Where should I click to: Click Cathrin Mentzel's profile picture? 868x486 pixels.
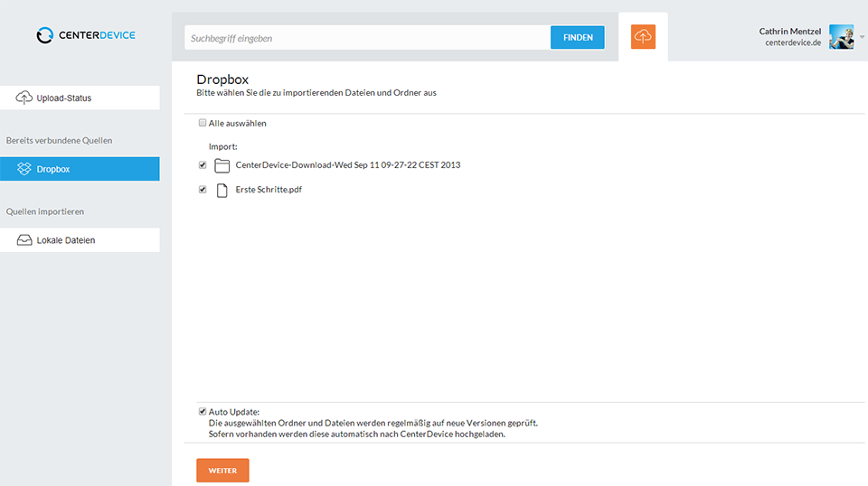click(841, 37)
